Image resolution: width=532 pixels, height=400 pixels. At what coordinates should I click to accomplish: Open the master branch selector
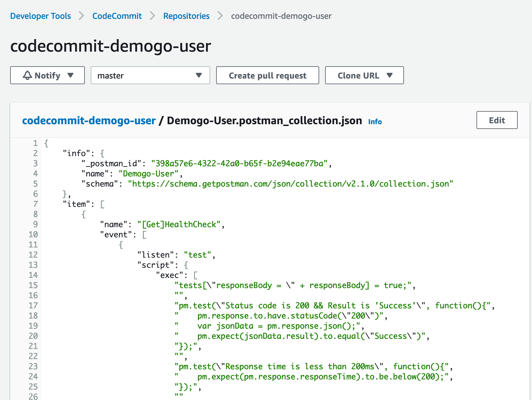pyautogui.click(x=150, y=75)
